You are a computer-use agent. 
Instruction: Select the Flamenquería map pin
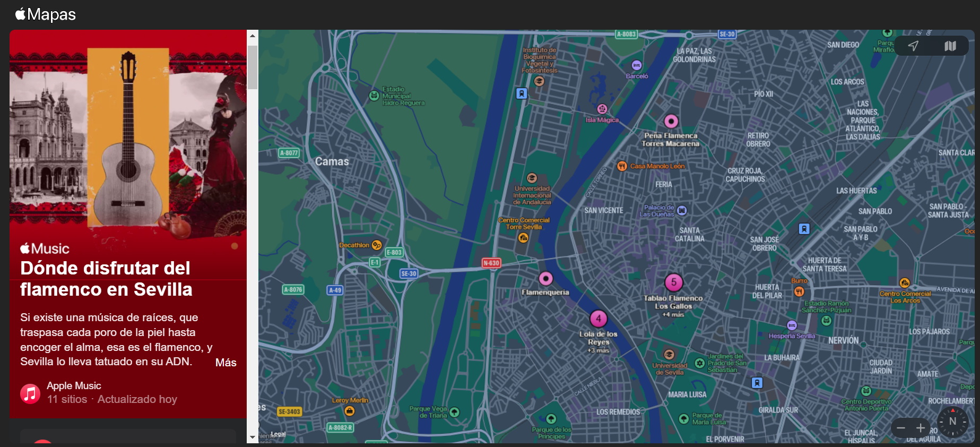click(546, 279)
